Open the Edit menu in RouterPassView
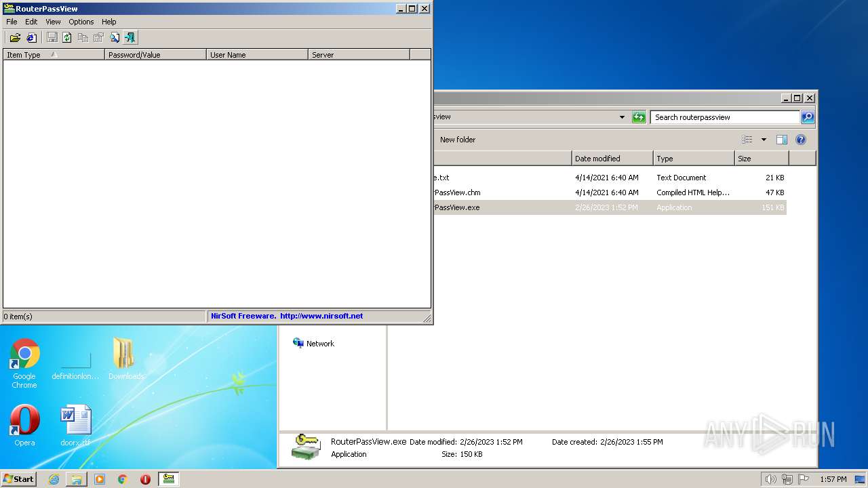The image size is (868, 488). pyautogui.click(x=31, y=22)
